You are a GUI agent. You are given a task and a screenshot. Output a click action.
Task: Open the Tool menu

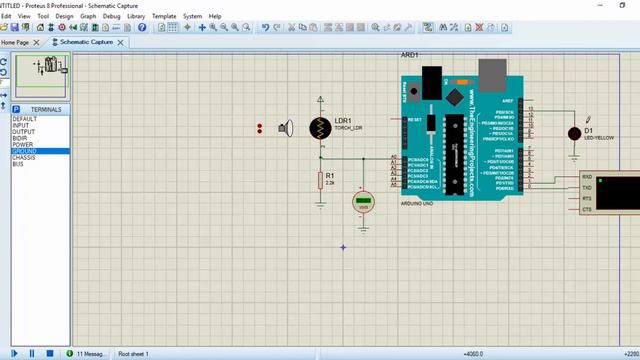[43, 16]
